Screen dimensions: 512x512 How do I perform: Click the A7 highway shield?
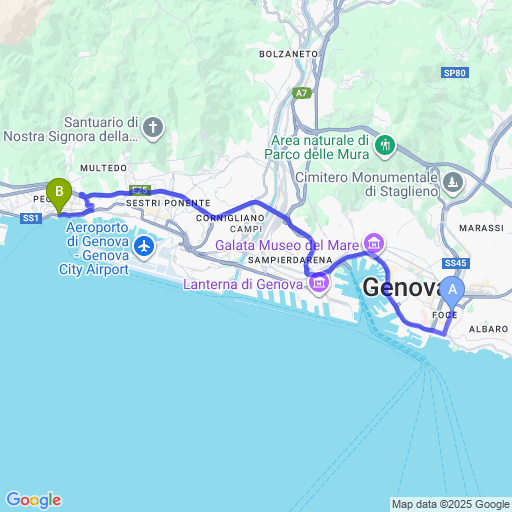[301, 93]
